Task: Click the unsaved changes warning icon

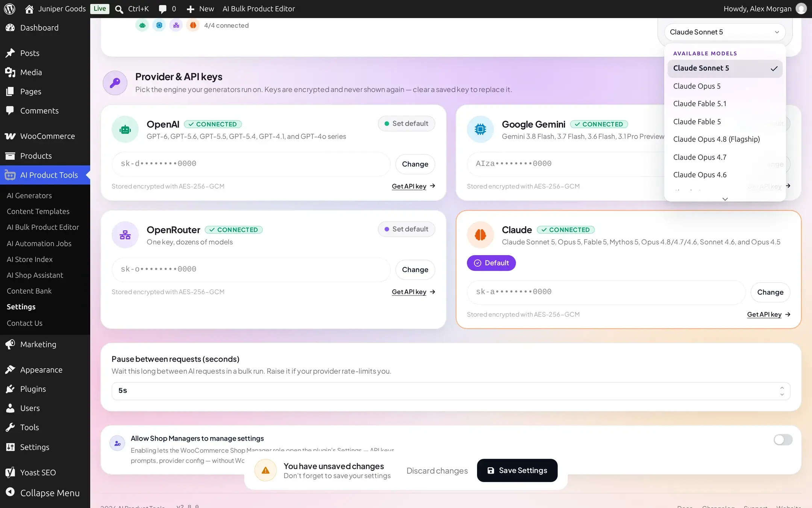Action: 265,470
